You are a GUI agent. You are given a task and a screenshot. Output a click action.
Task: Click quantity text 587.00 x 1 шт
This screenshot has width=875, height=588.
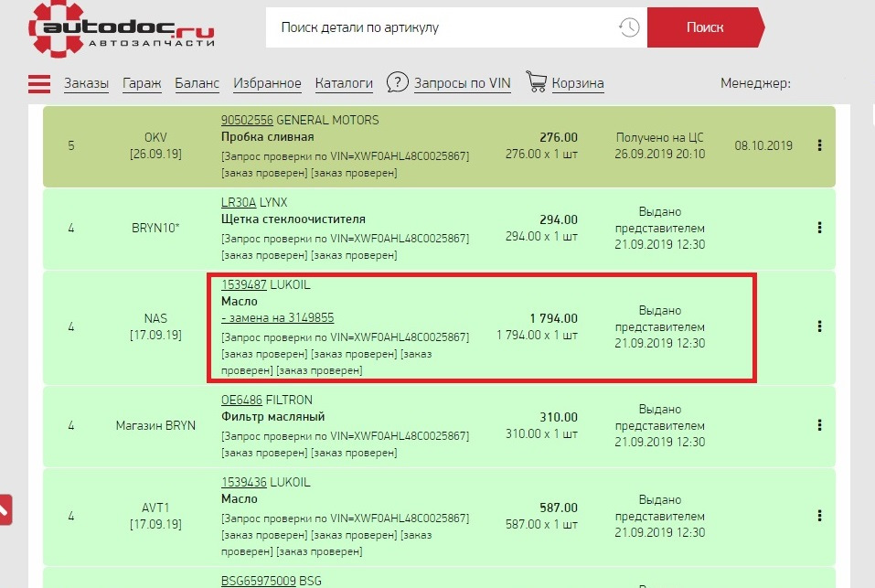[x=541, y=524]
